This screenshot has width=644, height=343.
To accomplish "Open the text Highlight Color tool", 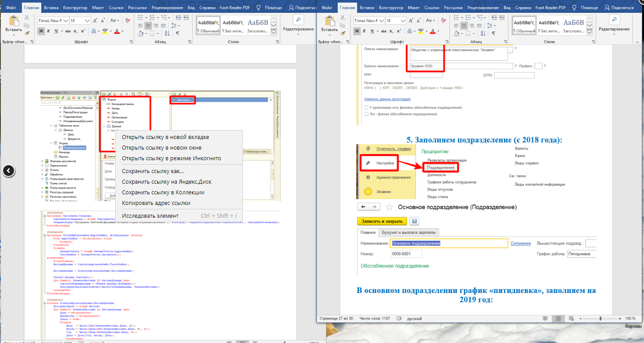I will click(x=105, y=31).
